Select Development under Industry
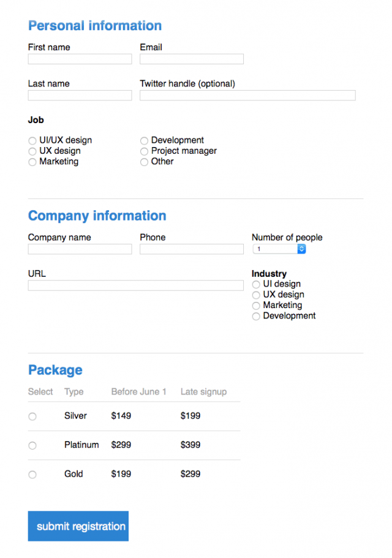The height and width of the screenshot is (558, 392). coord(256,317)
